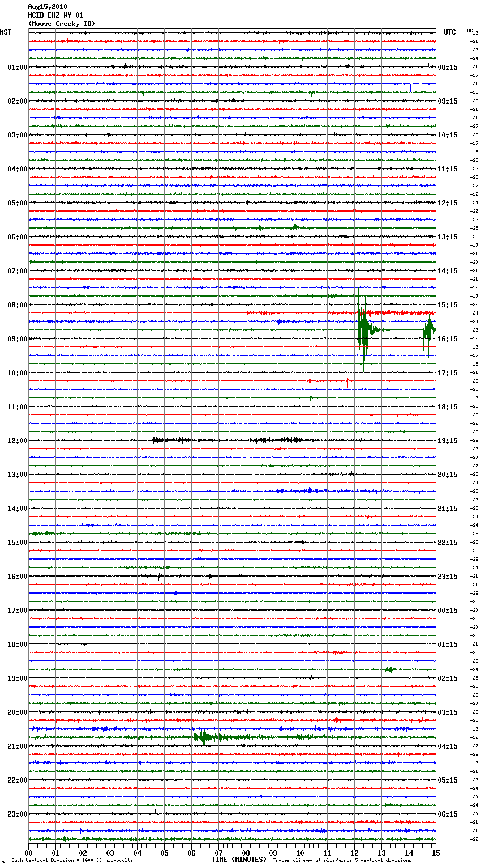Select the '05:00' MST time label
This screenshot has height=868, width=481.
[x=18, y=203]
